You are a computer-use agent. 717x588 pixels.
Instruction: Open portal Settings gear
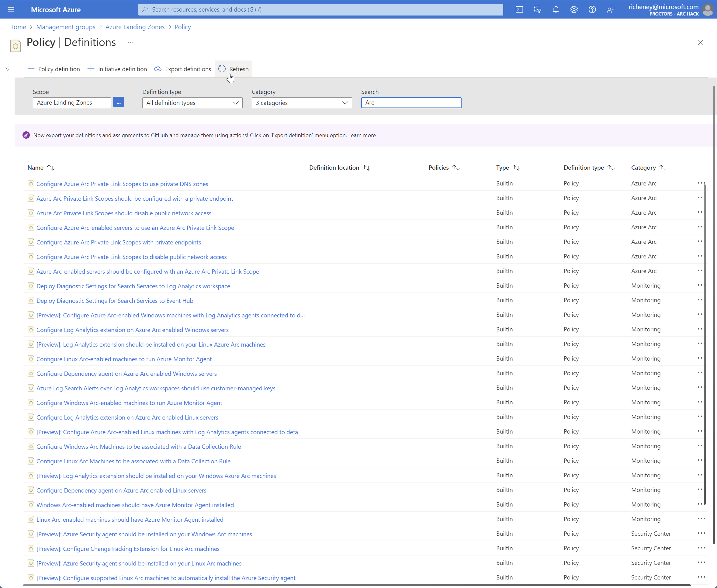pos(574,9)
